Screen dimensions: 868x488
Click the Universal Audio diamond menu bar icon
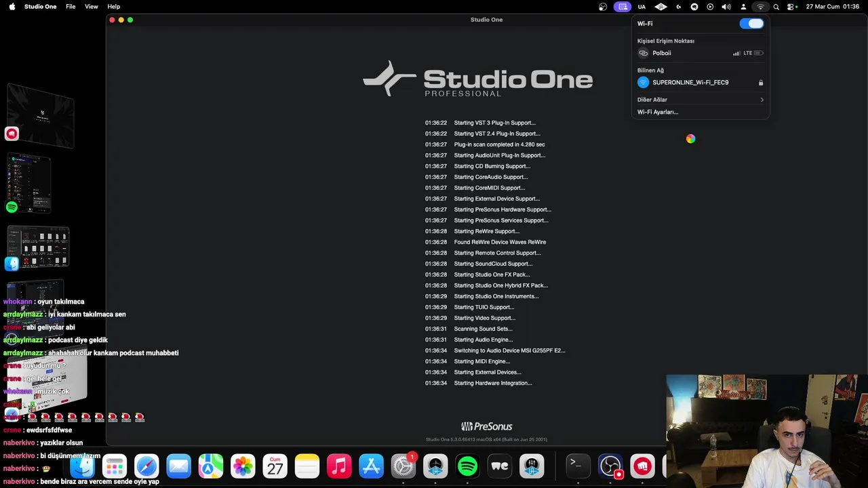click(661, 7)
